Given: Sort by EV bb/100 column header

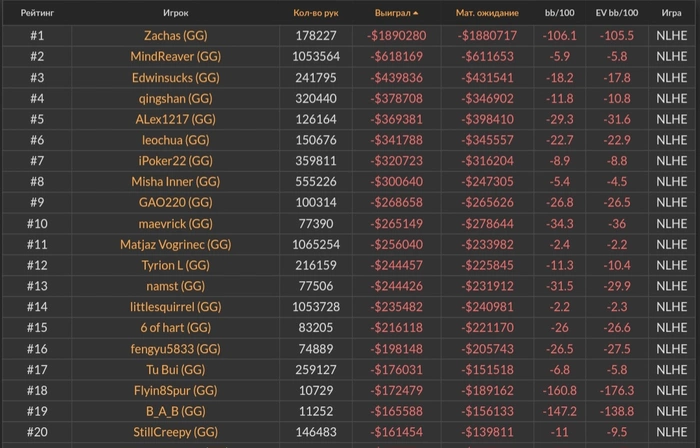Looking at the screenshot, I should tap(616, 14).
